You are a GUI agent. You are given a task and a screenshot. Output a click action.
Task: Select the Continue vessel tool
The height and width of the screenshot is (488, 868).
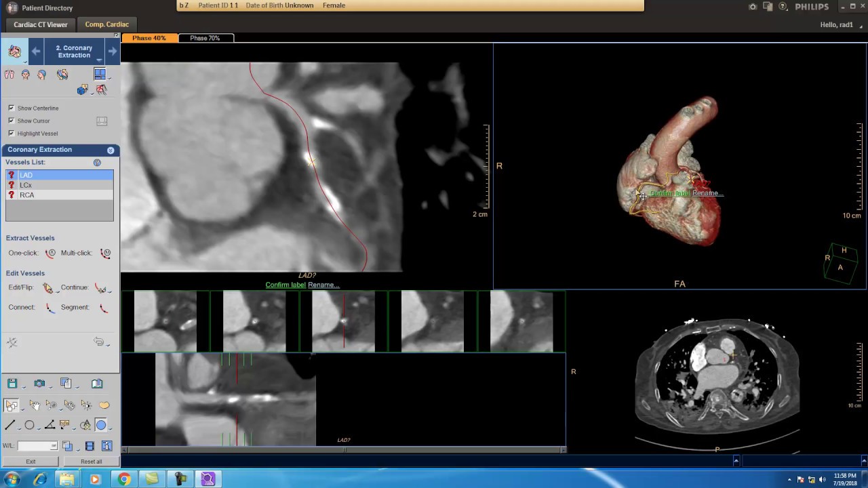pyautogui.click(x=100, y=288)
